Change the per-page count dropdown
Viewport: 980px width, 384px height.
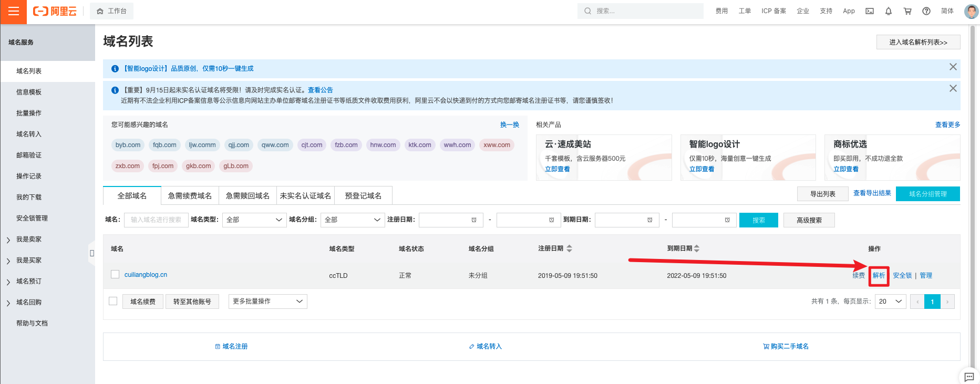(x=891, y=302)
